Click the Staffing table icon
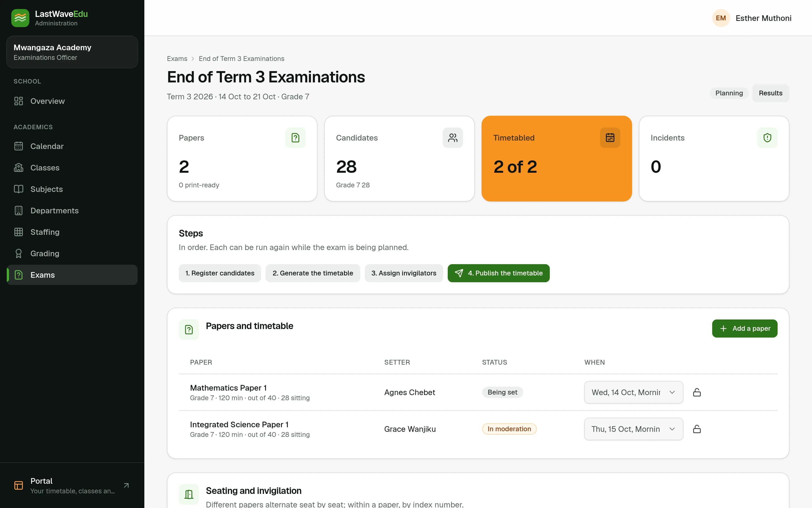Image resolution: width=812 pixels, height=508 pixels. point(18,232)
